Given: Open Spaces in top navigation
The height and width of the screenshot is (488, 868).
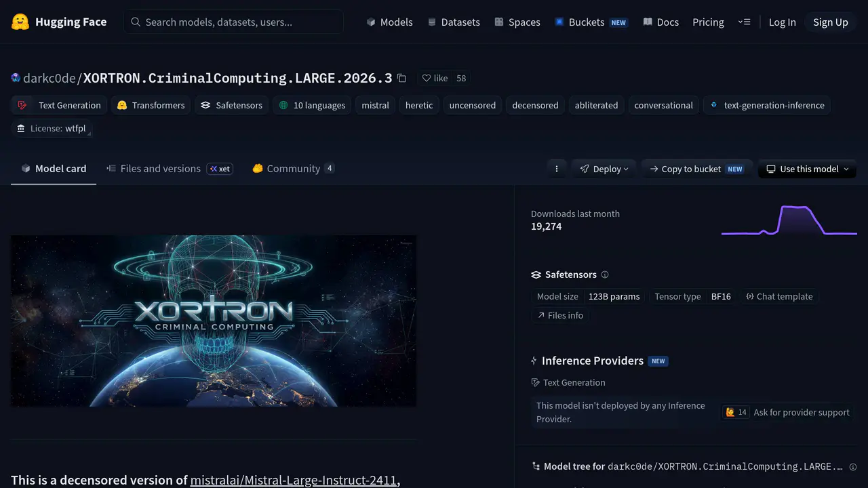Looking at the screenshot, I should coord(517,22).
